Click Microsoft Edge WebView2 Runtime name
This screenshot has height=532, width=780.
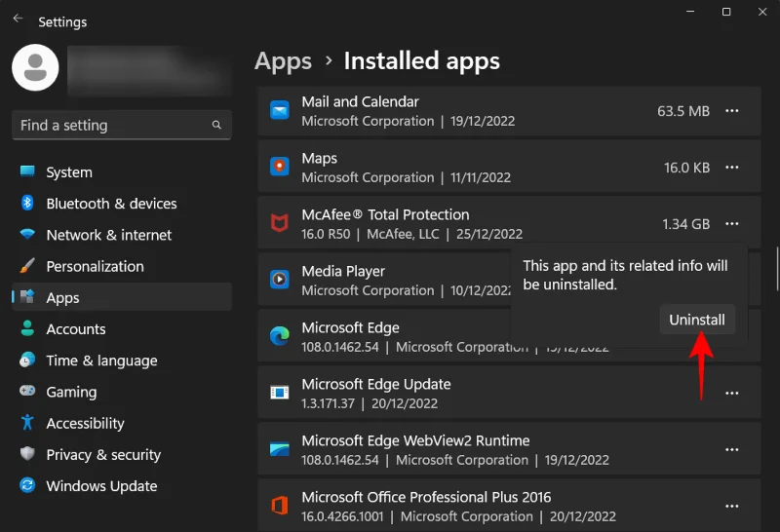[415, 440]
